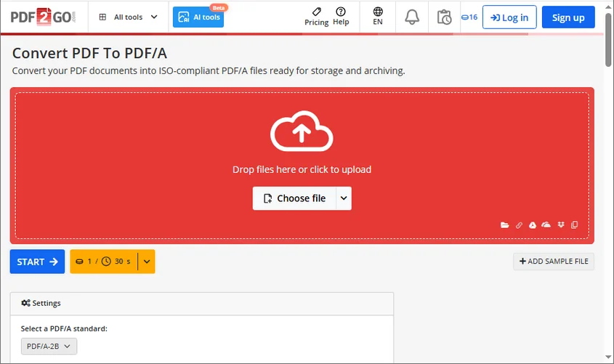The height and width of the screenshot is (364, 614).
Task: Browse files with the folder icon
Action: click(504, 225)
